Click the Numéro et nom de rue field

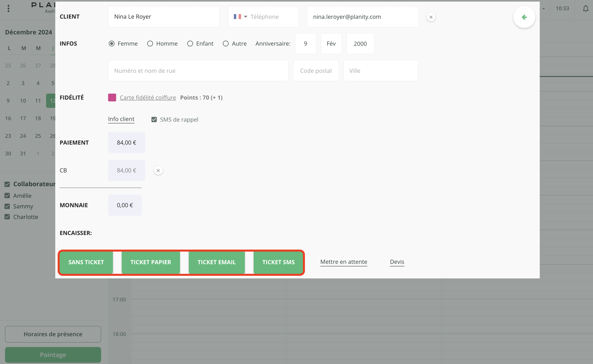[x=198, y=71]
